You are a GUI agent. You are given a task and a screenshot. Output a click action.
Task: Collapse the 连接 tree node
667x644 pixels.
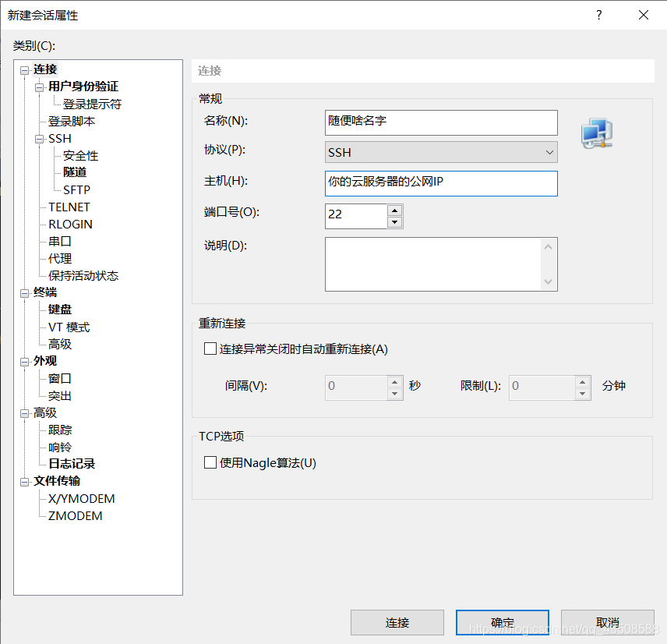(x=25, y=70)
